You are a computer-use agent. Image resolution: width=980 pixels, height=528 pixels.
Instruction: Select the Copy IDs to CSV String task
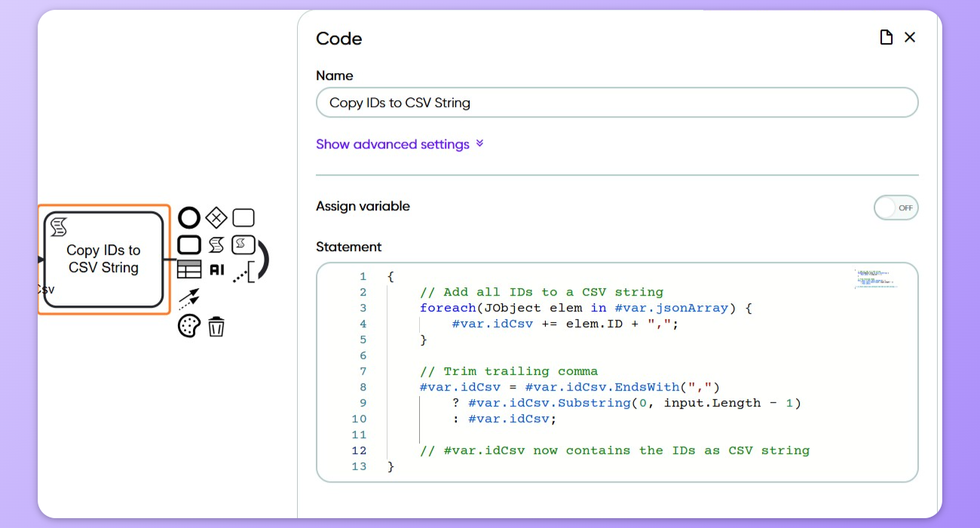pyautogui.click(x=103, y=259)
